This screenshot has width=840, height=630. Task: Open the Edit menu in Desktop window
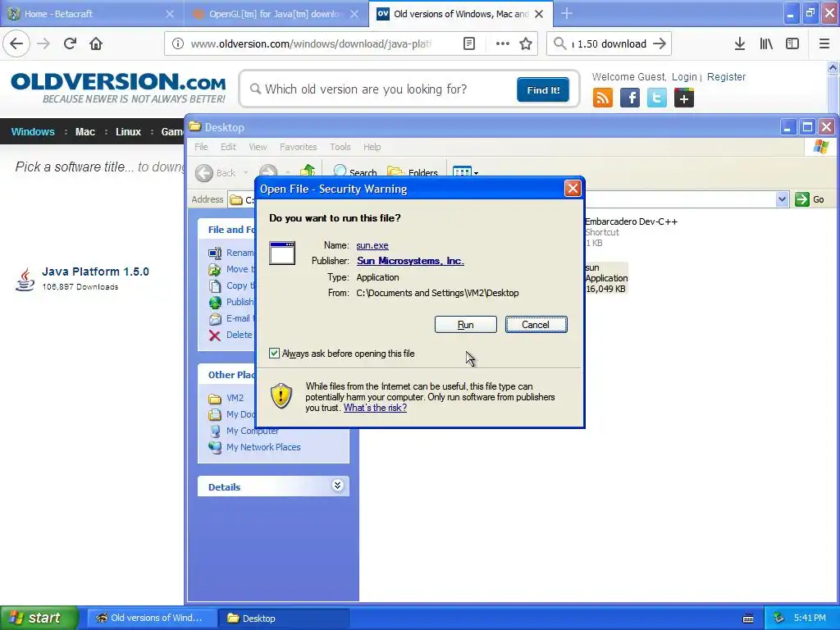[228, 147]
